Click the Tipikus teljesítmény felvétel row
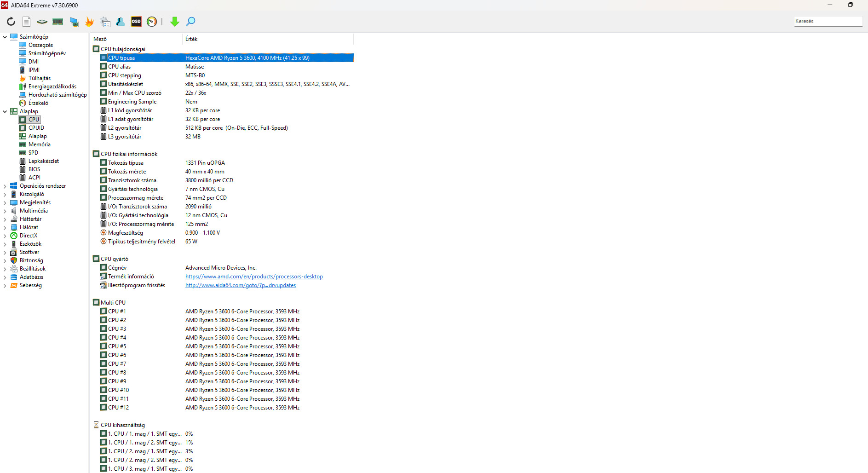Image resolution: width=868 pixels, height=473 pixels. click(x=227, y=242)
